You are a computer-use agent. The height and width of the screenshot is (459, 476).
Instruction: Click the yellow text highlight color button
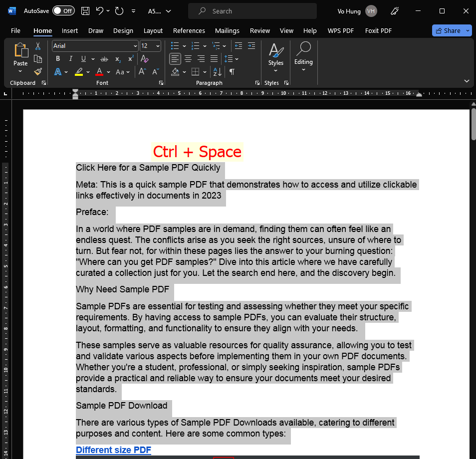(x=79, y=72)
